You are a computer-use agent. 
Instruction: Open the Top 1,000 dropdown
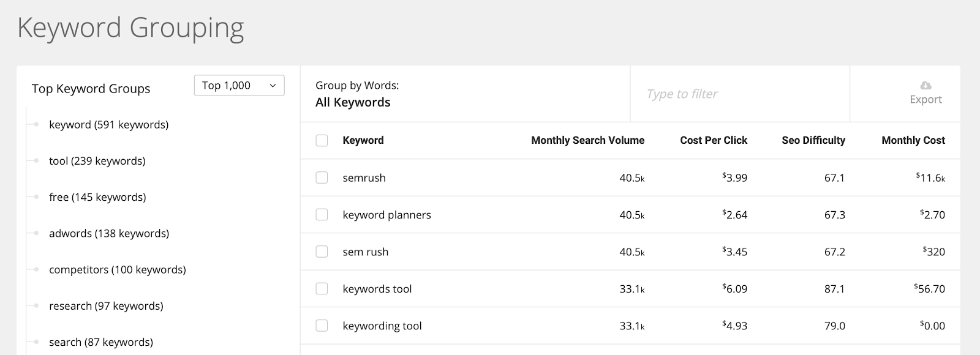(239, 86)
